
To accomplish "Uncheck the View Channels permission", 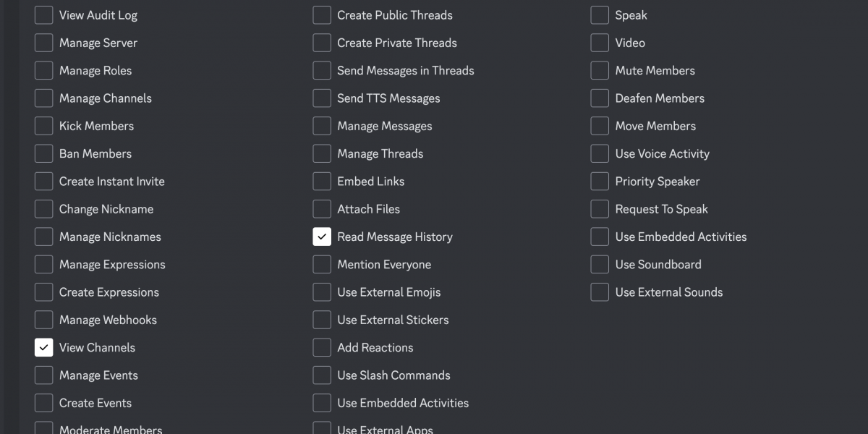I will [x=44, y=348].
